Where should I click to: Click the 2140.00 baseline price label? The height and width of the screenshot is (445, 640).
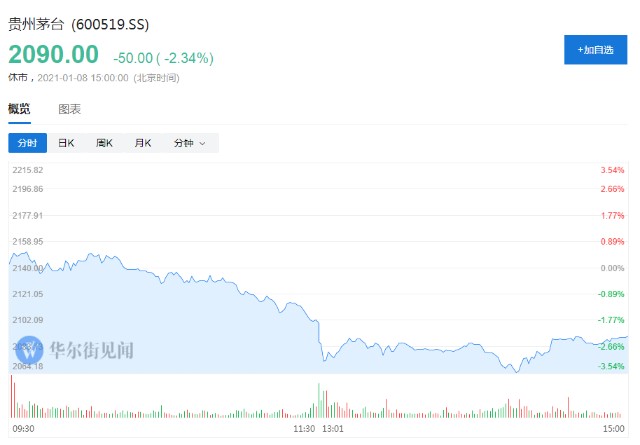(x=27, y=268)
